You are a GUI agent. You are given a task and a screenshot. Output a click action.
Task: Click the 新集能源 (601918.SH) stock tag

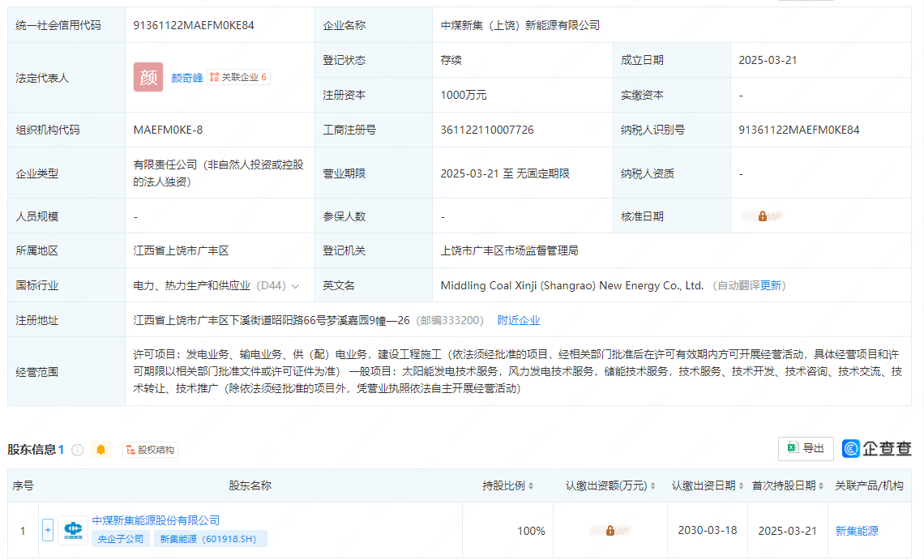(x=211, y=539)
